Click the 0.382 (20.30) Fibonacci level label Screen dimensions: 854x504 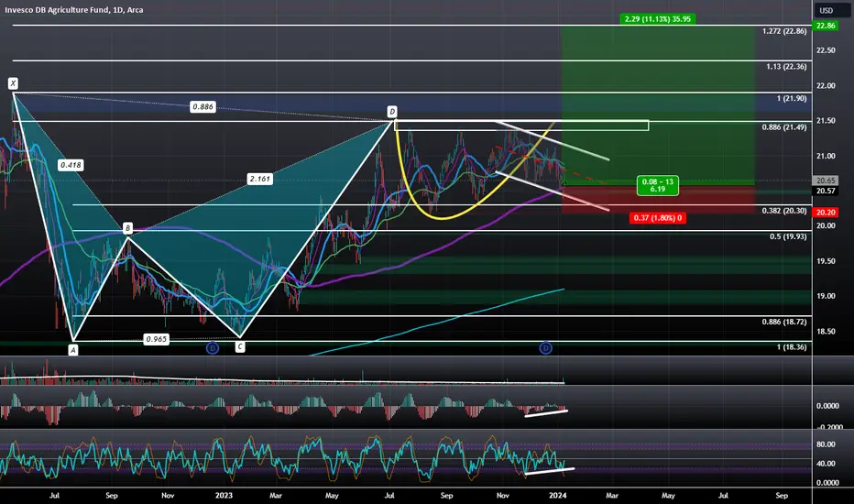pyautogui.click(x=784, y=211)
